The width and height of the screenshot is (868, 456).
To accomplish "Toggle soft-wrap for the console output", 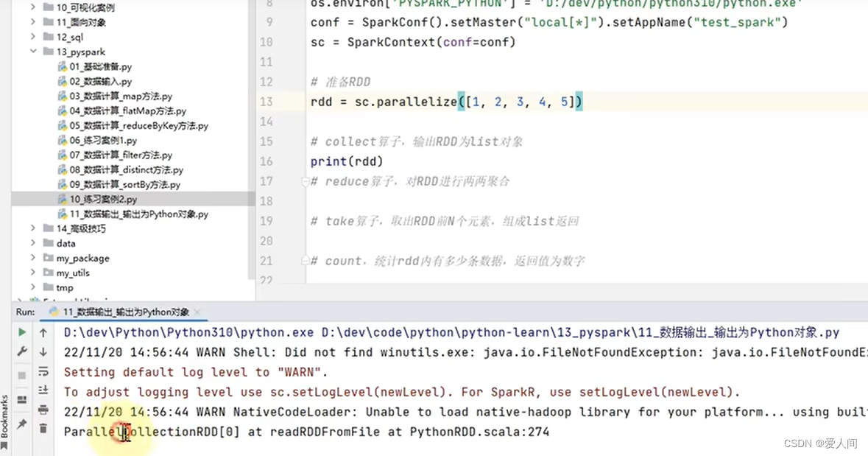I will pos(43,371).
